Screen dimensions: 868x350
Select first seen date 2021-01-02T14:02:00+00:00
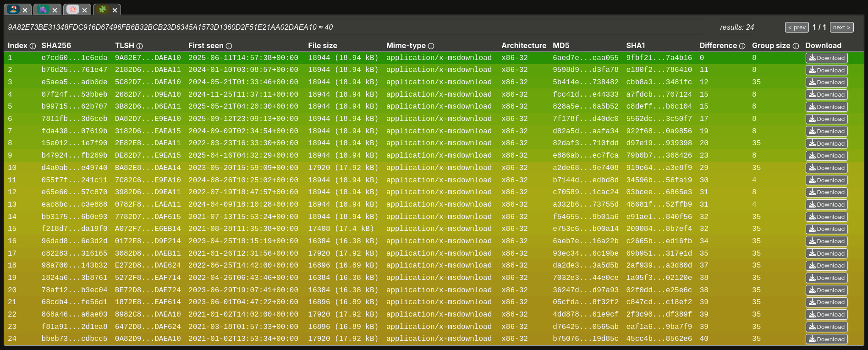click(x=243, y=314)
